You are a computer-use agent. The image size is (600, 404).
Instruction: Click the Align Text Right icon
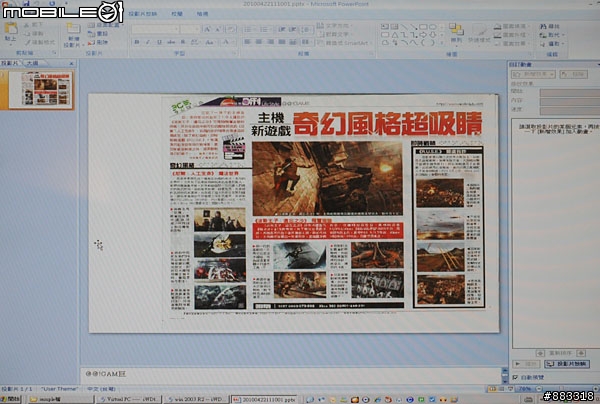tap(271, 42)
